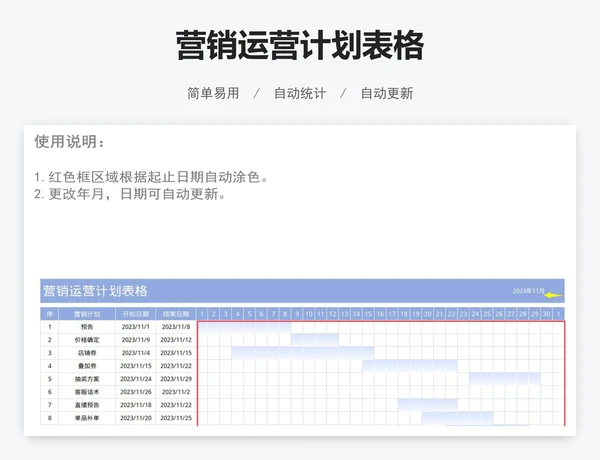Select the 开始日期 column header
The image size is (600, 460).
point(135,314)
